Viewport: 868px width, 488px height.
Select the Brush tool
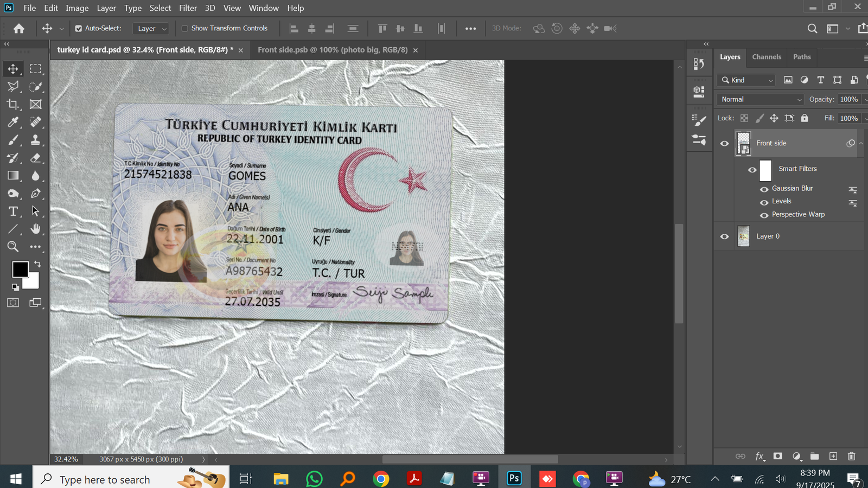click(13, 140)
